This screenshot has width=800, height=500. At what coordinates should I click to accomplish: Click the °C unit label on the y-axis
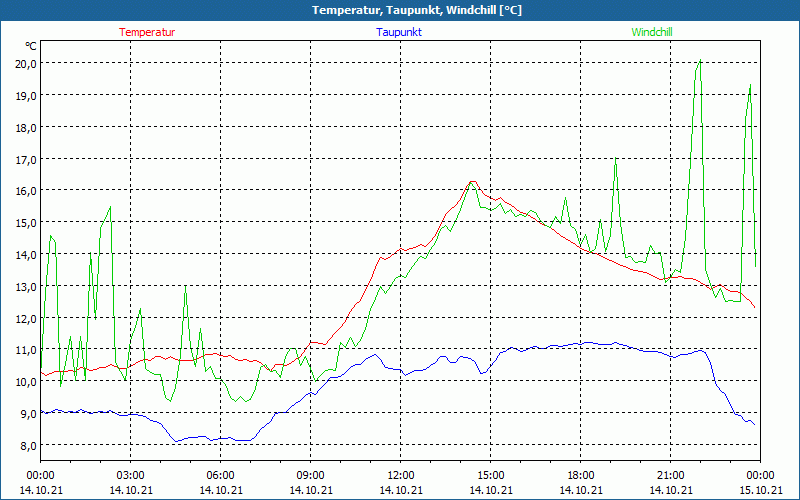coord(31,46)
